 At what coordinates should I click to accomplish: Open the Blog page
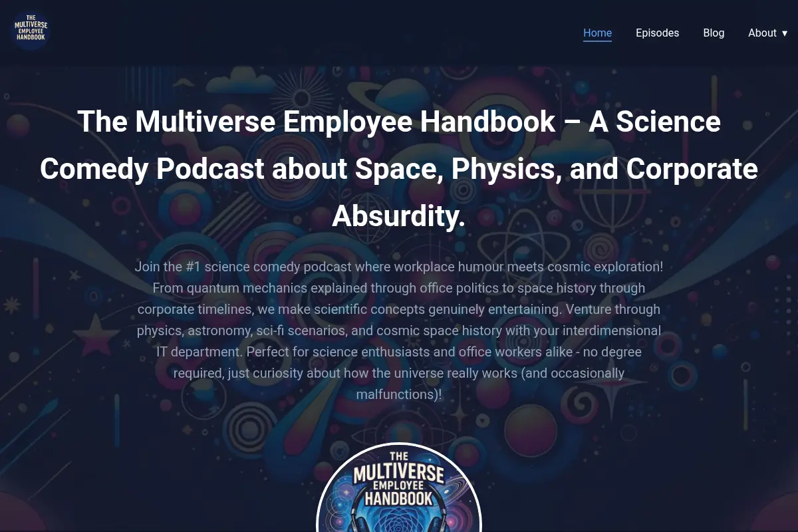point(714,33)
